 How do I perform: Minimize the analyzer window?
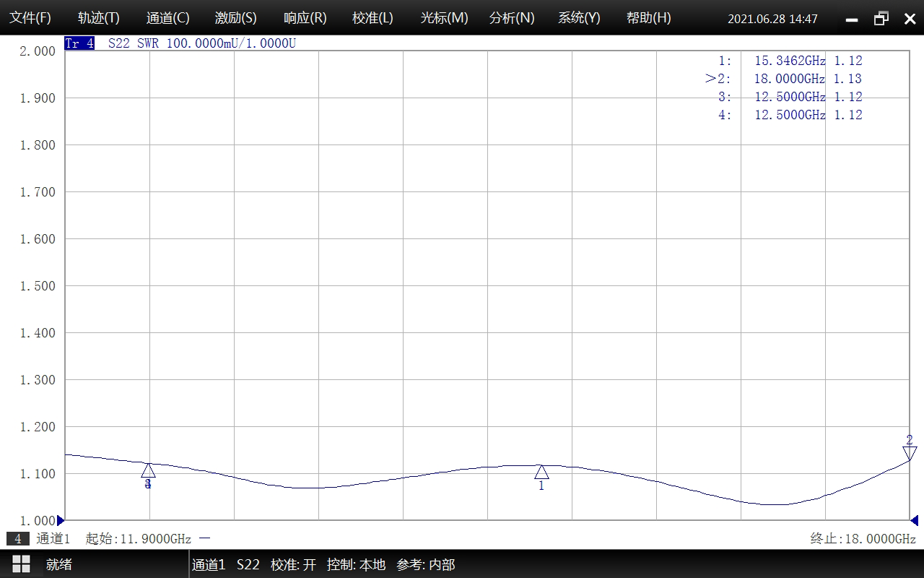coord(852,19)
